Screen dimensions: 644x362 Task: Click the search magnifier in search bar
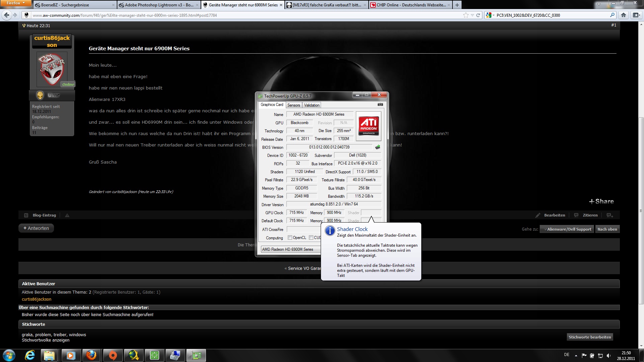pyautogui.click(x=612, y=15)
